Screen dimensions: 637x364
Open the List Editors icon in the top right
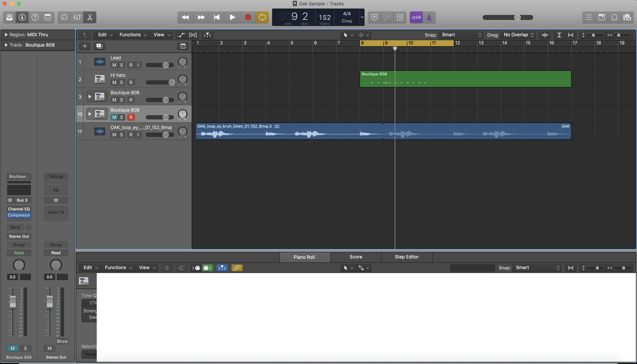click(x=588, y=17)
